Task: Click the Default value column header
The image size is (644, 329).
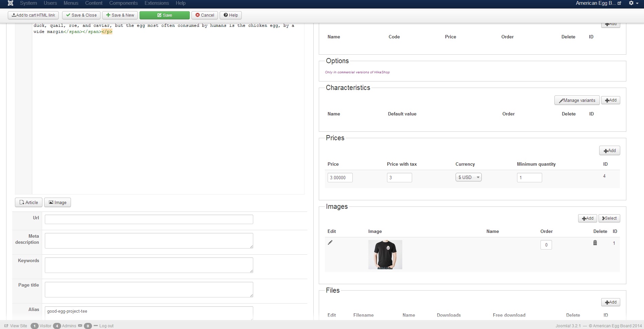Action: [402, 114]
